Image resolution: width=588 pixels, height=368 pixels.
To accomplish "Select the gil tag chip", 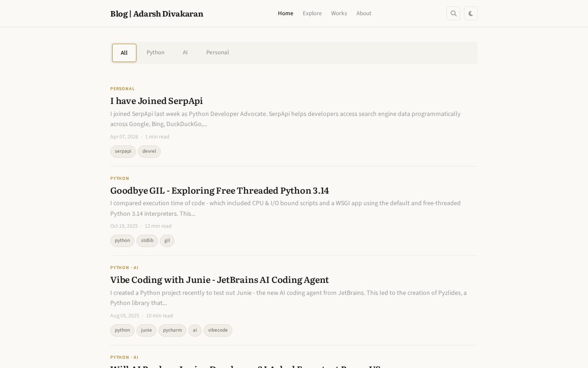I will [x=167, y=241].
